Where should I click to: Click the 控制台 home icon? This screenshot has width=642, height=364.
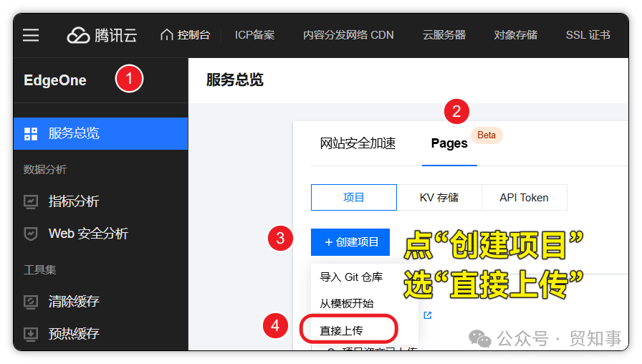coord(167,35)
